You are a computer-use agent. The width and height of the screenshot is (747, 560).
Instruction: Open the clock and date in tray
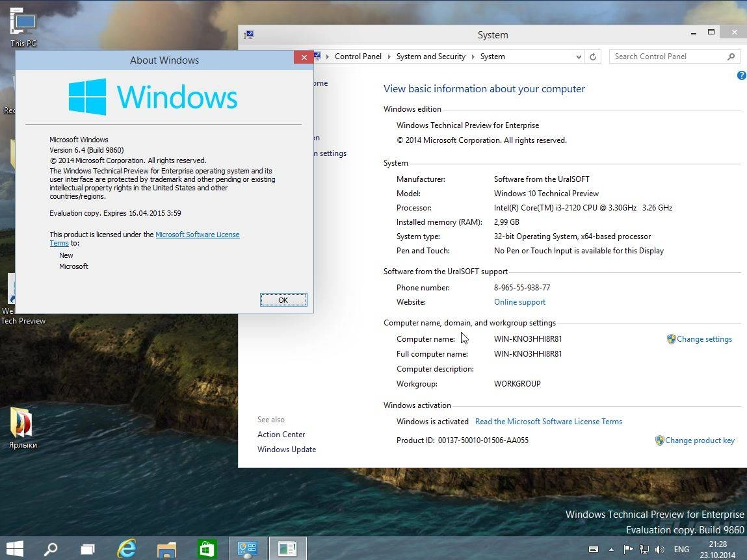pos(718,550)
